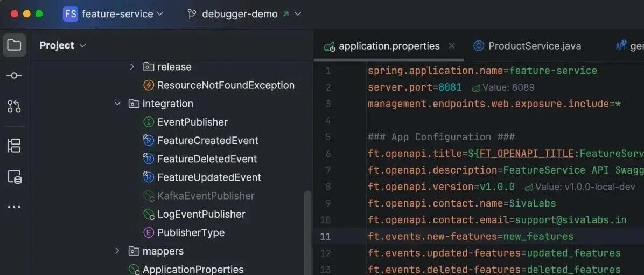The height and width of the screenshot is (275, 644).
Task: Select LogEventPublisher in the project tree
Action: [201, 215]
